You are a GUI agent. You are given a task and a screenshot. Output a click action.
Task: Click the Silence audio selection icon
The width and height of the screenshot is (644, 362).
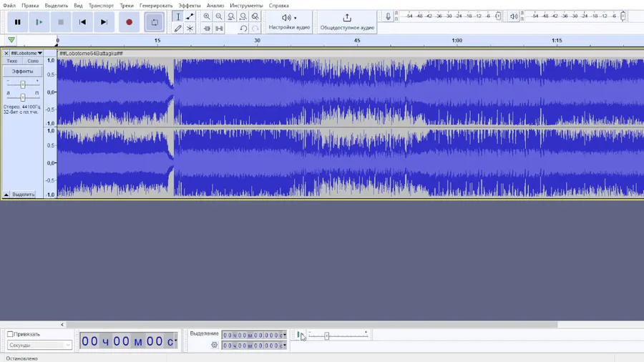tap(219, 29)
